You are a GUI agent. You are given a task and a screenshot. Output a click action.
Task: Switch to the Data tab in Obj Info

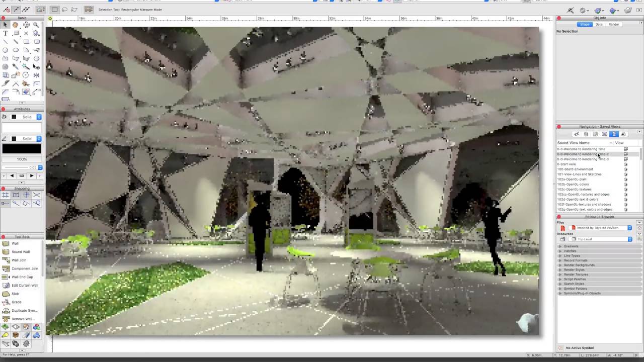click(599, 24)
